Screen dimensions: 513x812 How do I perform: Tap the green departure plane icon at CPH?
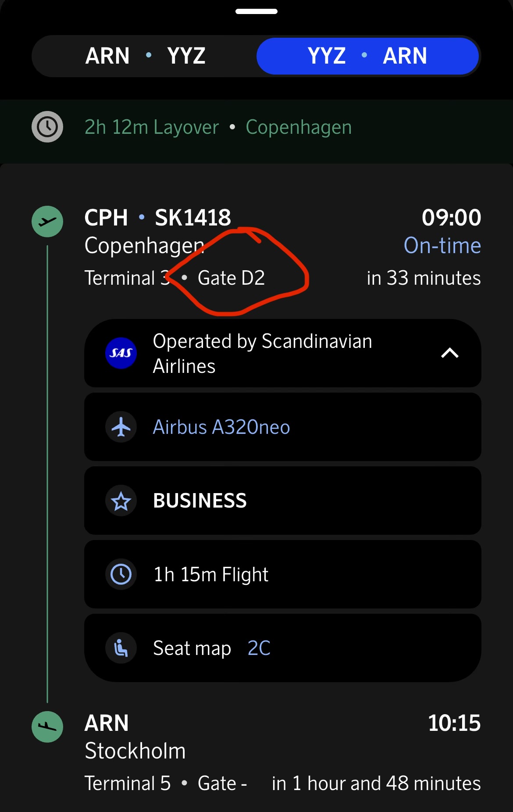click(47, 222)
